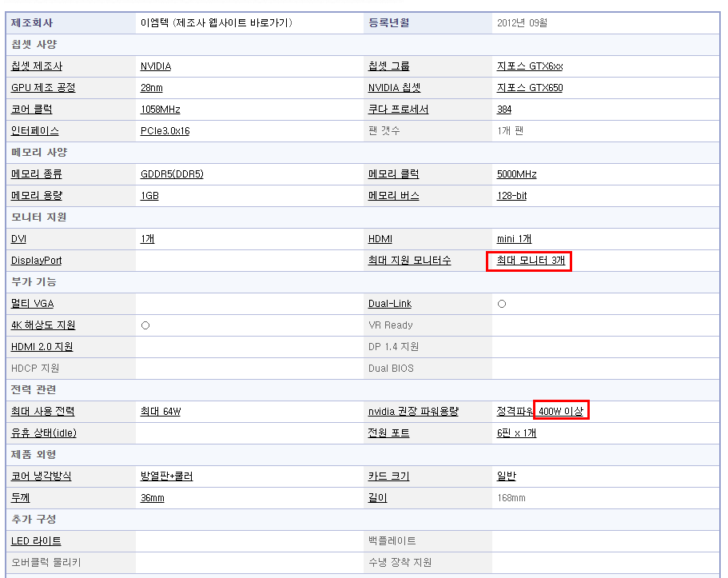Click the 1058MHz core clock value
This screenshot has height=578, width=728.
tap(160, 110)
